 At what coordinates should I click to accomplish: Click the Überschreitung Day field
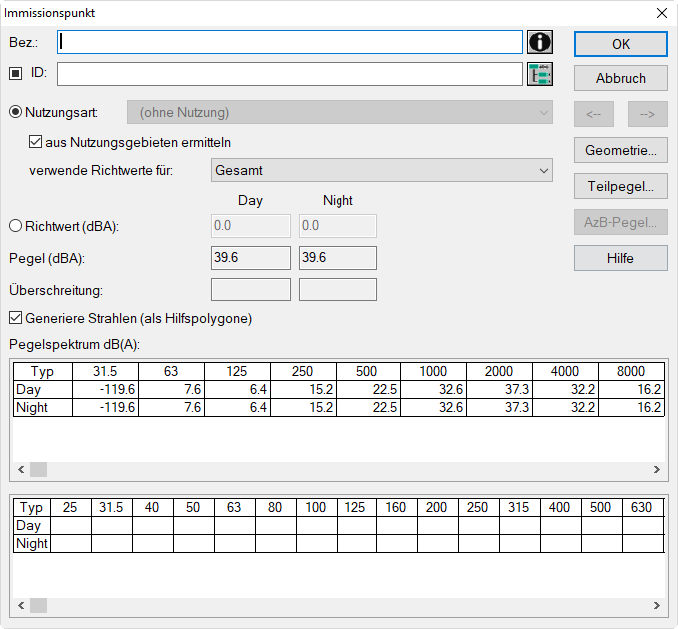click(251, 290)
